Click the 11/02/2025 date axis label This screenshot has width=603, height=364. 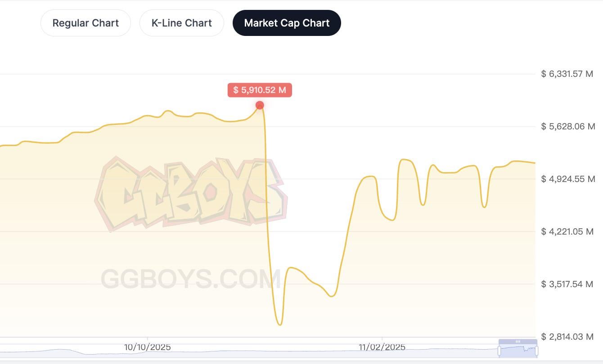382,347
